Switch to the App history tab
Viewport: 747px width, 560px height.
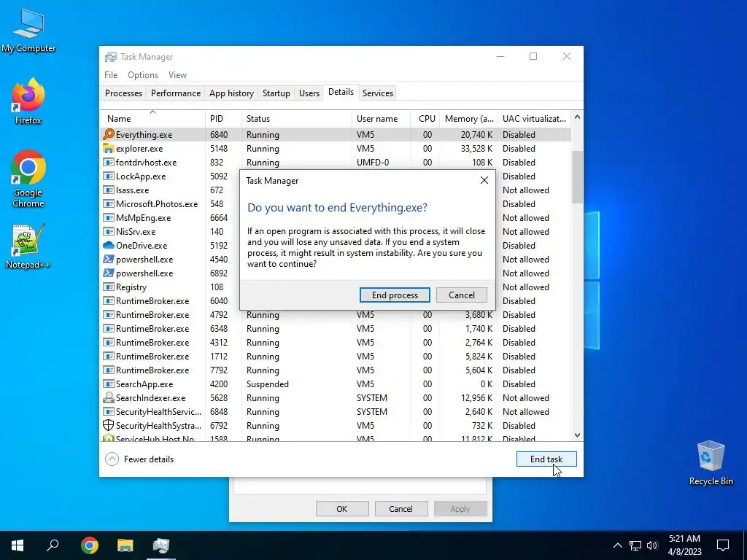coord(231,93)
